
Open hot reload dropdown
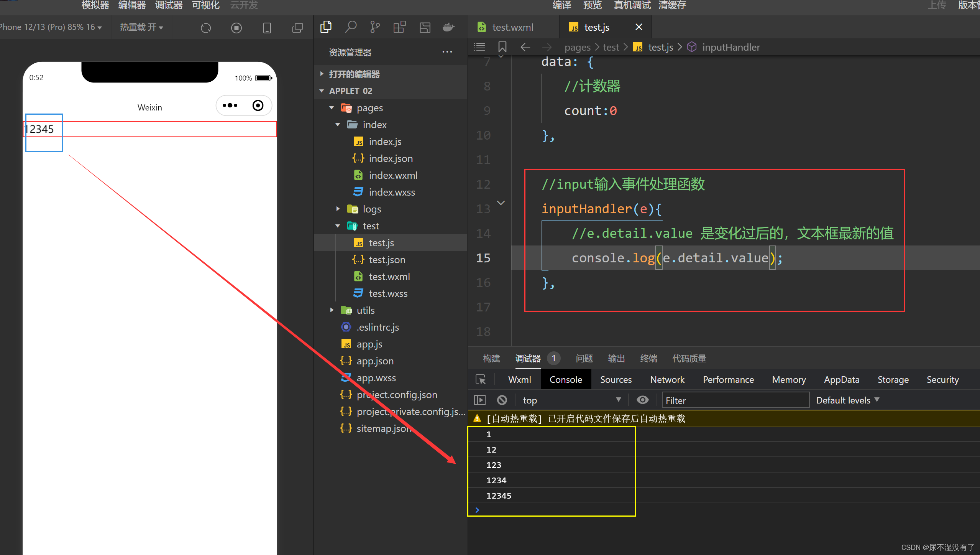(x=141, y=27)
